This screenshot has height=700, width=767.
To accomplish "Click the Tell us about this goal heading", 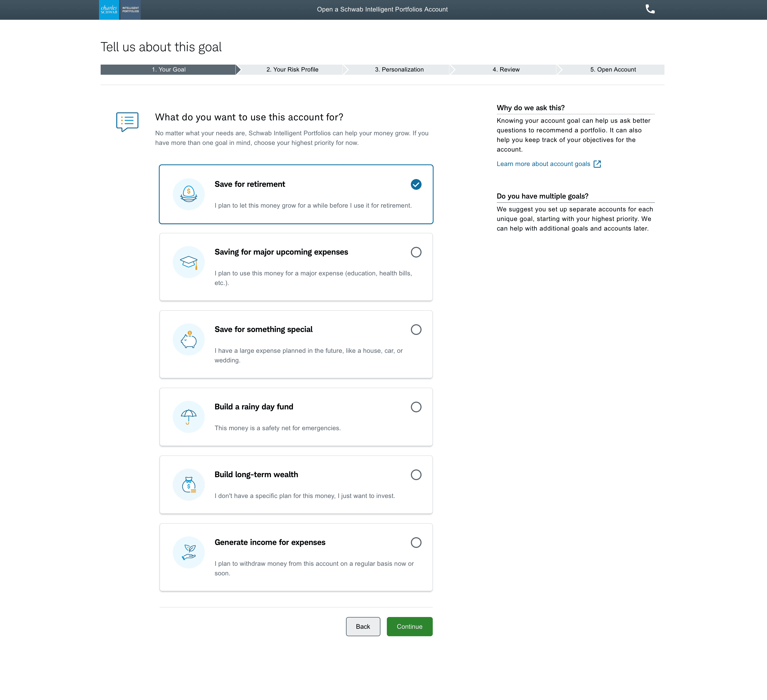I will [x=161, y=47].
